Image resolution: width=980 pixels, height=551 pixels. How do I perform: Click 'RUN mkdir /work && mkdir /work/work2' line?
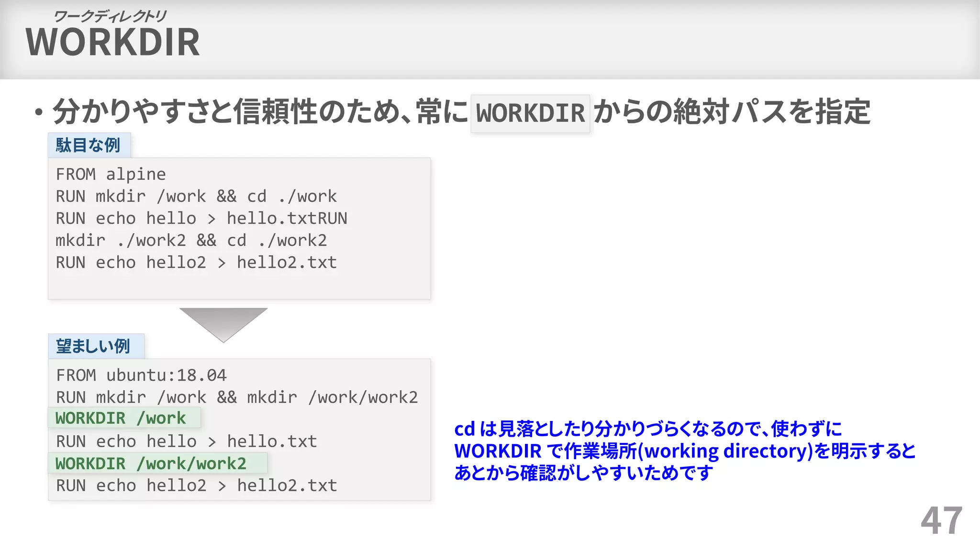tap(237, 397)
